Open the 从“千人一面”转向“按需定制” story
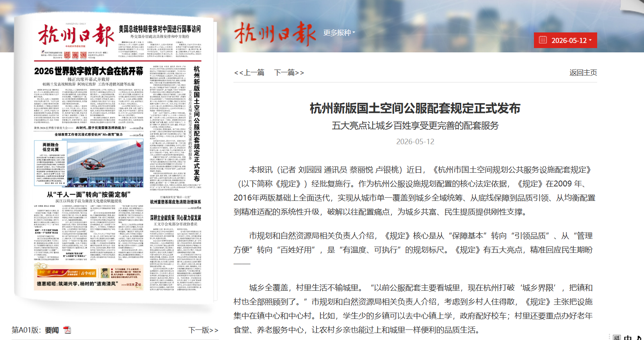 [89, 195]
